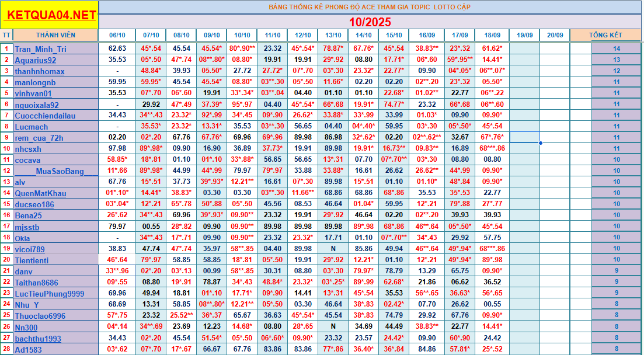Select the QuenMatKhau member link
This screenshot has height=355, width=644.
[40, 193]
